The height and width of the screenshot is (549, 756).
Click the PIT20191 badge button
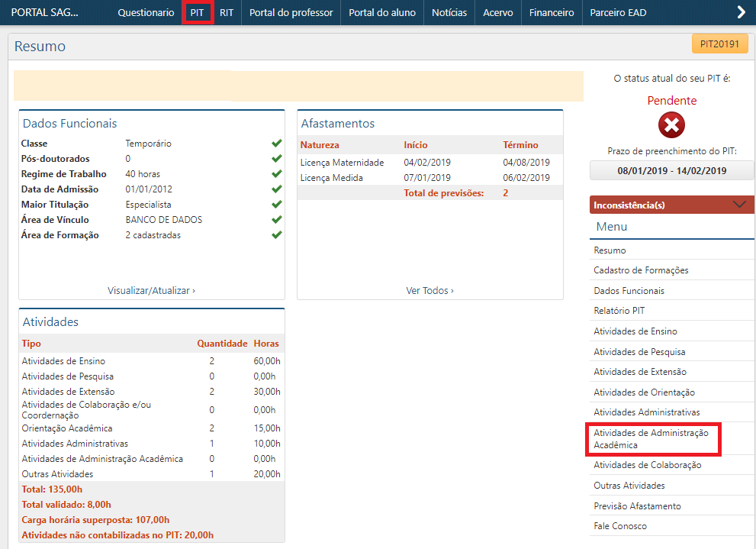click(719, 44)
